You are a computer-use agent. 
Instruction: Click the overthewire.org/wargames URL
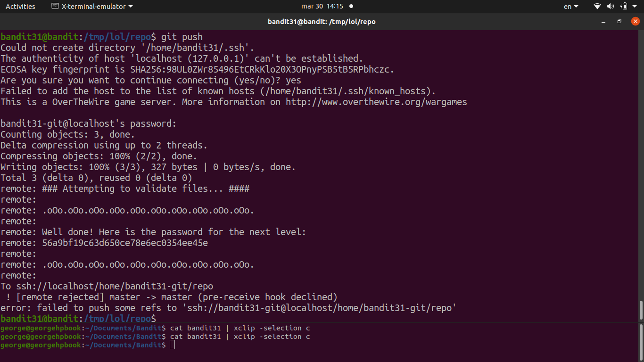376,102
